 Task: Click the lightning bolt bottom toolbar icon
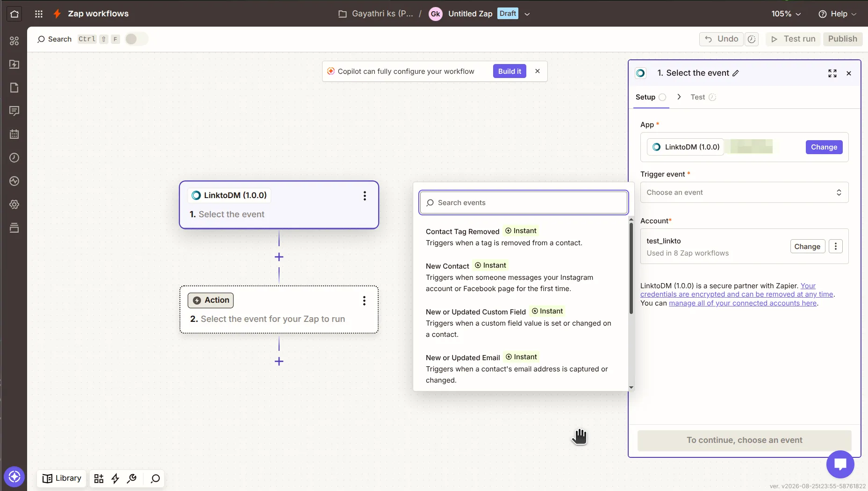coord(115,478)
